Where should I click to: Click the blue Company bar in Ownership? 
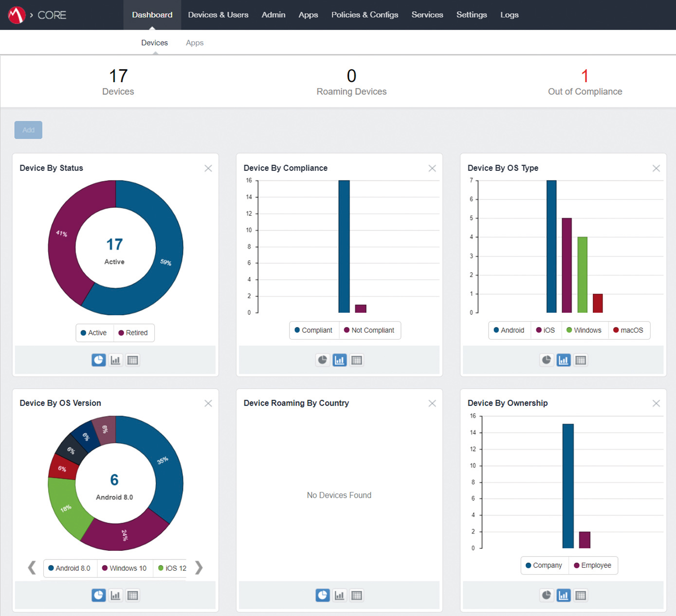pyautogui.click(x=568, y=486)
